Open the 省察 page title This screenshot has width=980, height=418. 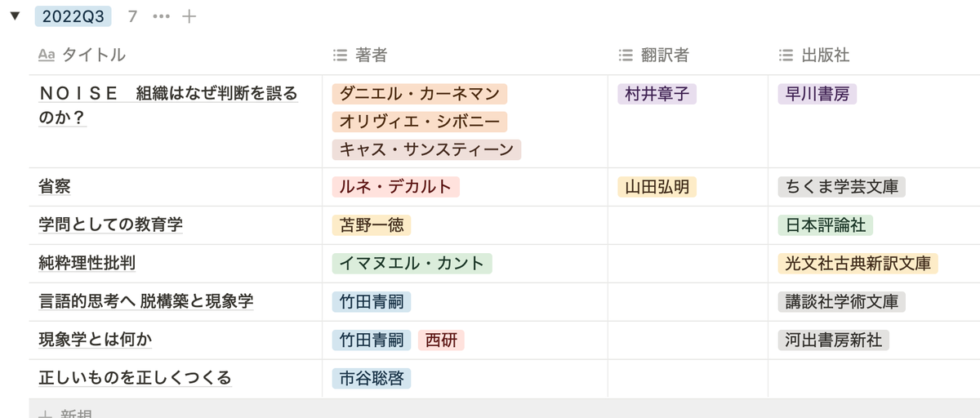55,187
